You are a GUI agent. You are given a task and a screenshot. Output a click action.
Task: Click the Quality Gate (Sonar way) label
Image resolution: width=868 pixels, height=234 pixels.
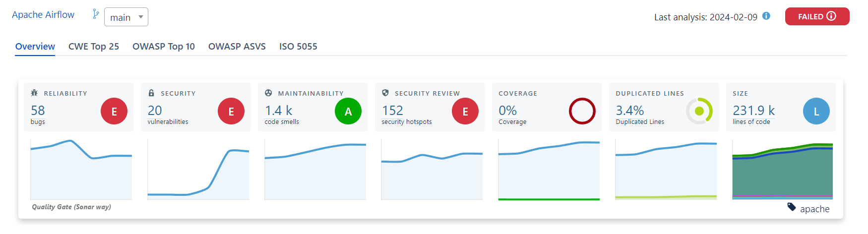[71, 207]
